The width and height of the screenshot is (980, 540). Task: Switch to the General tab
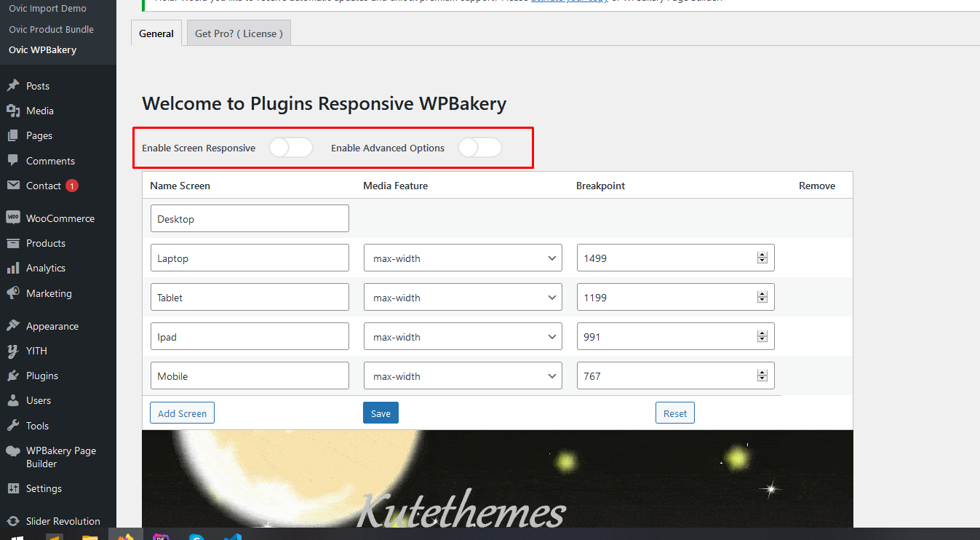[x=156, y=33]
